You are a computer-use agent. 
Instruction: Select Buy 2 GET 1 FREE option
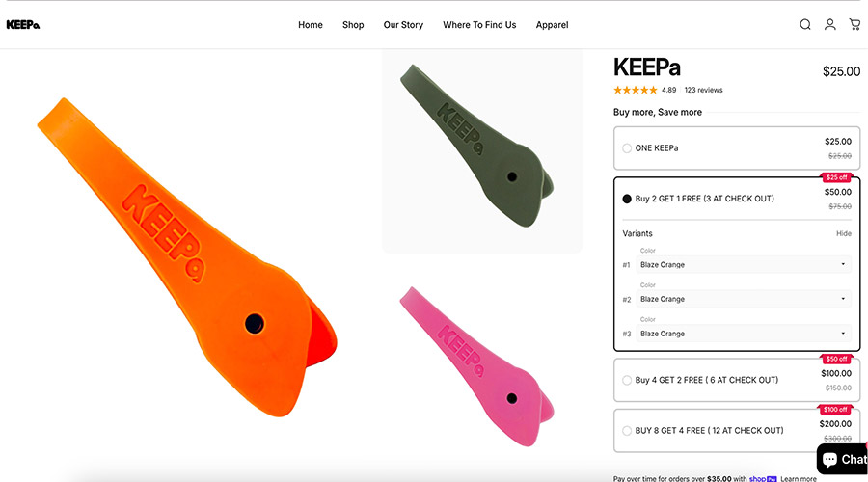tap(627, 199)
